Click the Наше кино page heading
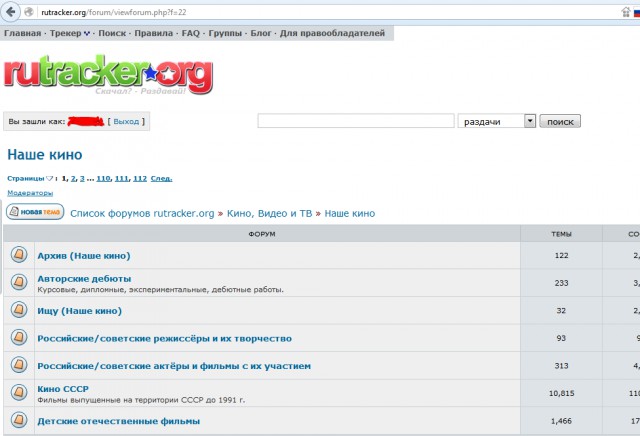 [45, 155]
